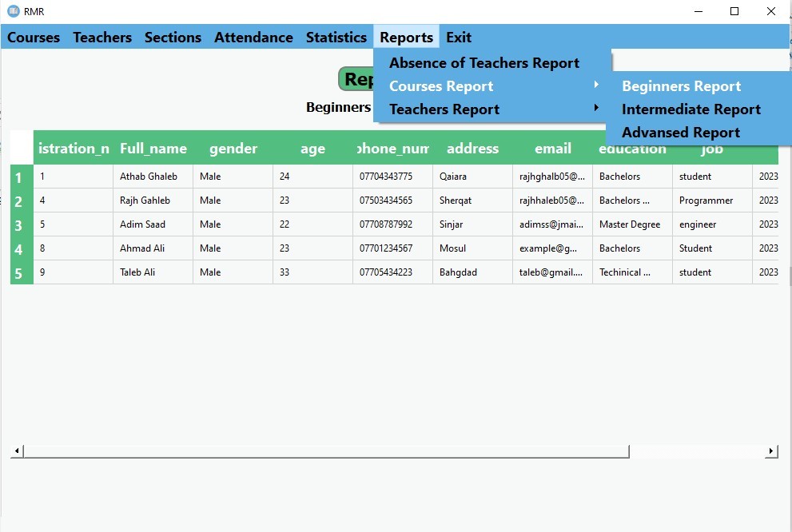Open the Beginners Report

pos(698,85)
